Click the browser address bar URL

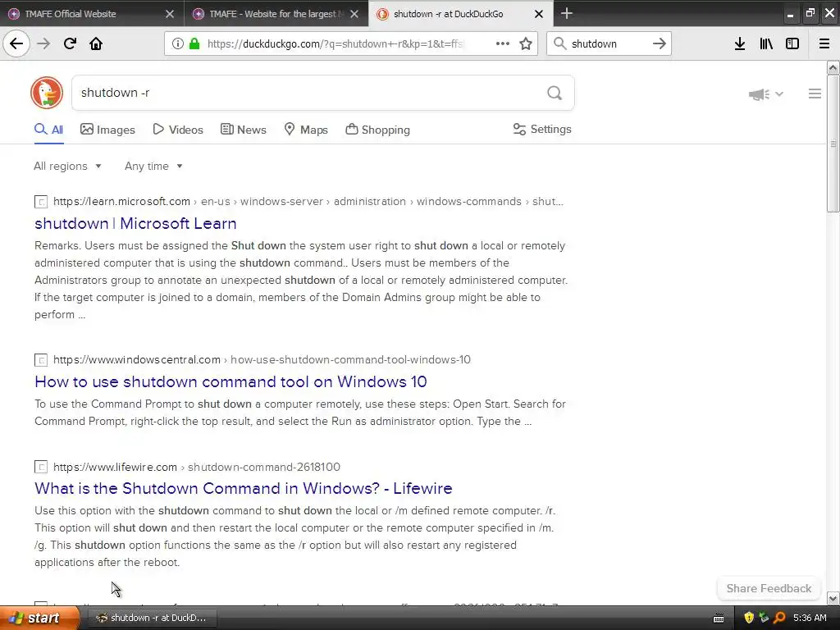[335, 44]
